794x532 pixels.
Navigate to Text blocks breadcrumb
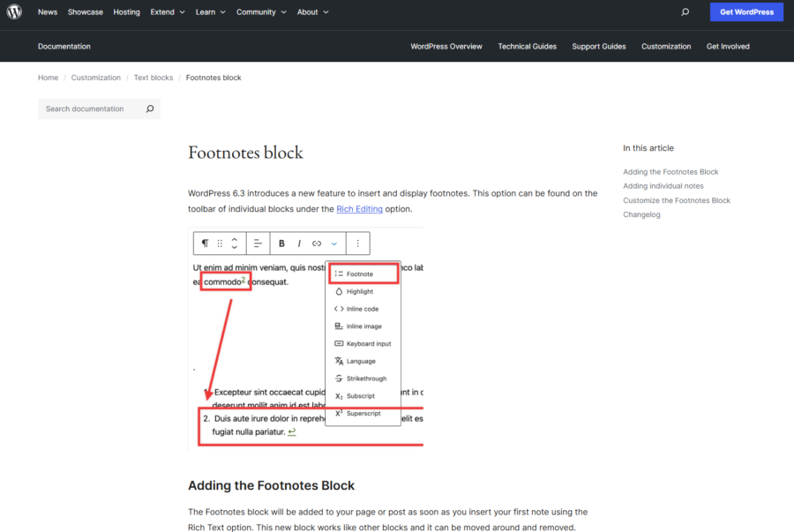(x=154, y=78)
